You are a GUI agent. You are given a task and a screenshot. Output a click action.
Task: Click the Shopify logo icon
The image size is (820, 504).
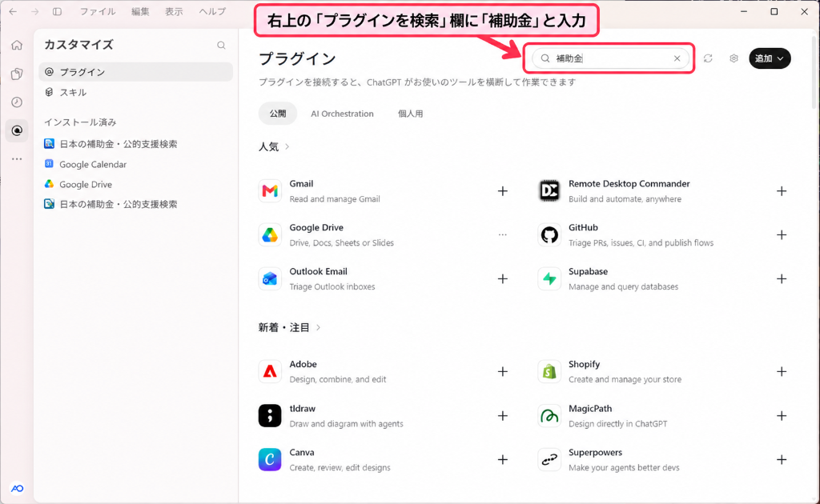(x=549, y=371)
